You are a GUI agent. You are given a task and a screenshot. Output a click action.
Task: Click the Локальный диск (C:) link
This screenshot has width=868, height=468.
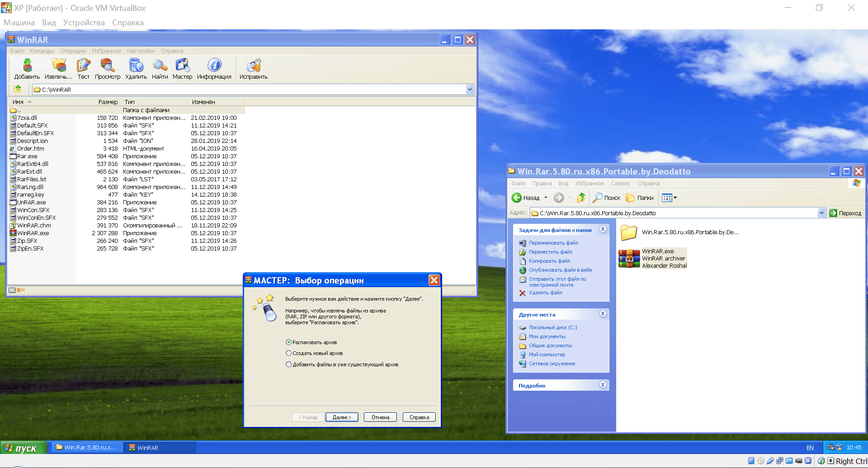pyautogui.click(x=553, y=327)
